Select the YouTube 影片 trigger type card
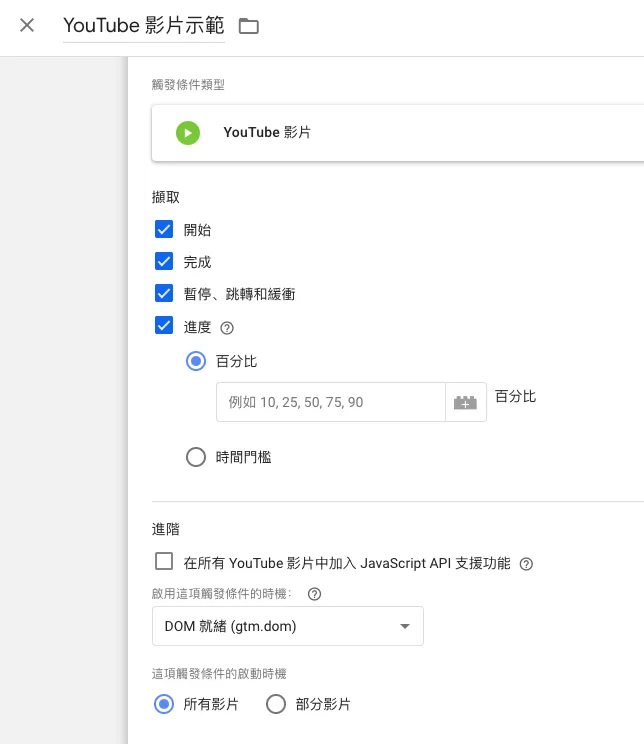644x744 pixels. coord(398,133)
